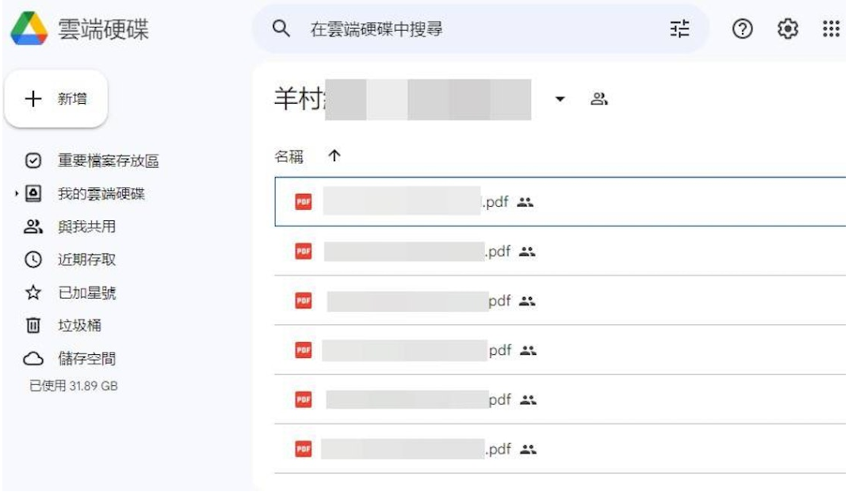This screenshot has width=868, height=492.
Task: Go to 重要檔案存放區
Action: pos(108,161)
